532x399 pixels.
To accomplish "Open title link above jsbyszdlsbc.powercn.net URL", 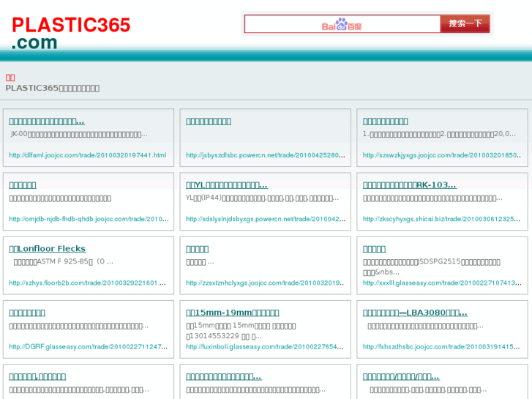I will pos(209,122).
